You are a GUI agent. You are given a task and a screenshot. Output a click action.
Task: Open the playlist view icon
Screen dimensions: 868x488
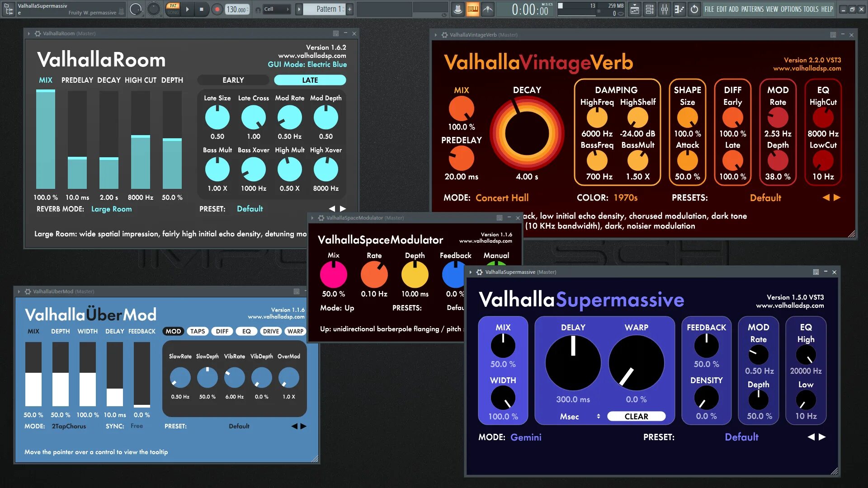[x=635, y=9]
